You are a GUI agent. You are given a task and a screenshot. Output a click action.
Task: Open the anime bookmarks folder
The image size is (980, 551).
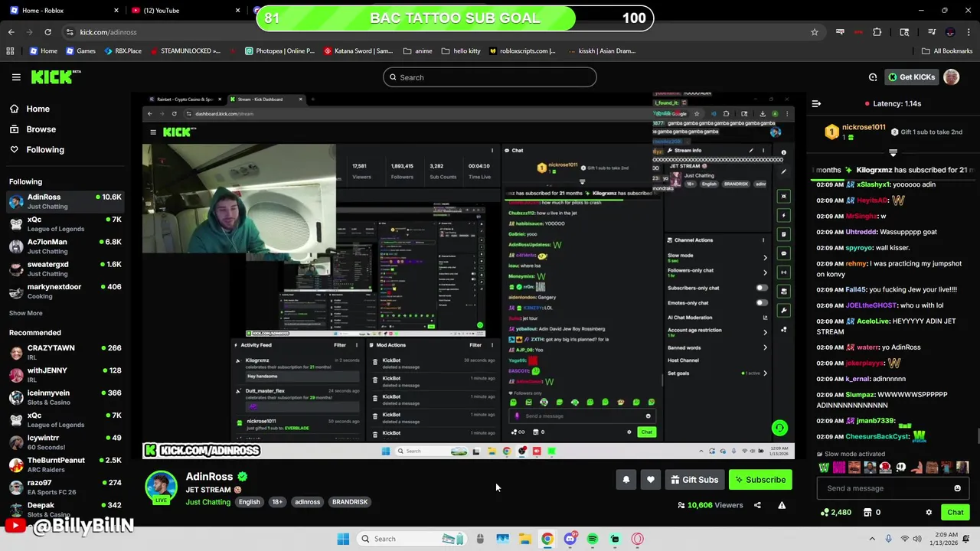(x=417, y=51)
